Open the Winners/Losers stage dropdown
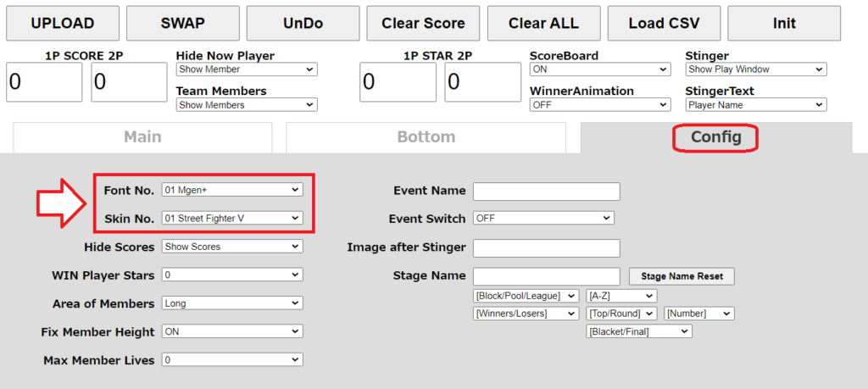Viewport: 868px width, 389px height. (526, 314)
